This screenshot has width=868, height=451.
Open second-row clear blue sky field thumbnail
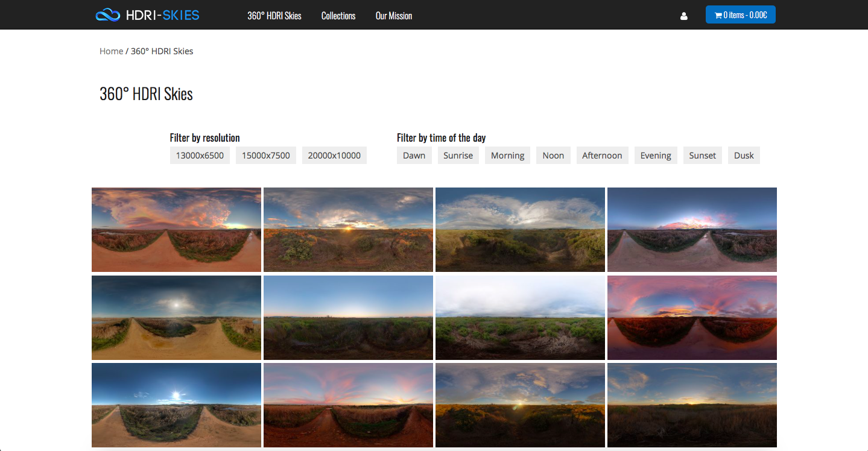point(348,318)
